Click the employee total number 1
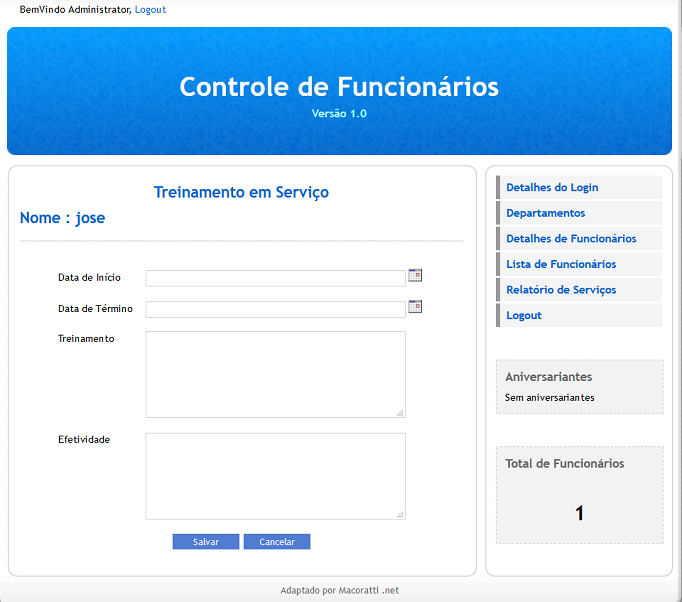Image resolution: width=682 pixels, height=602 pixels. 579,513
